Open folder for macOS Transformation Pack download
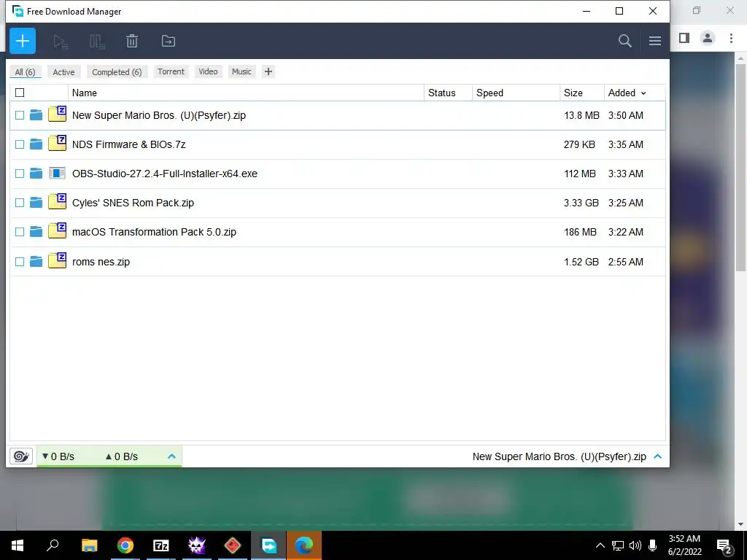Viewport: 747px width, 560px height. pos(36,232)
